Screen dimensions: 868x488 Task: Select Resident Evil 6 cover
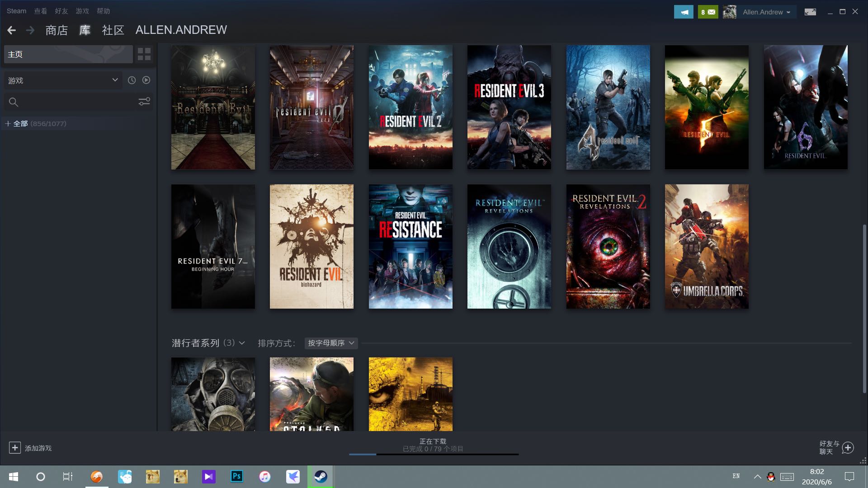806,108
